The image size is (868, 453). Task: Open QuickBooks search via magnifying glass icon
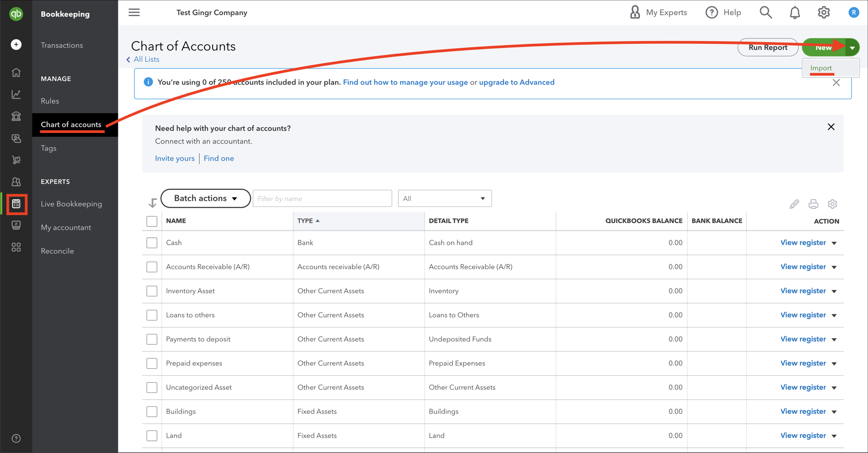(765, 12)
